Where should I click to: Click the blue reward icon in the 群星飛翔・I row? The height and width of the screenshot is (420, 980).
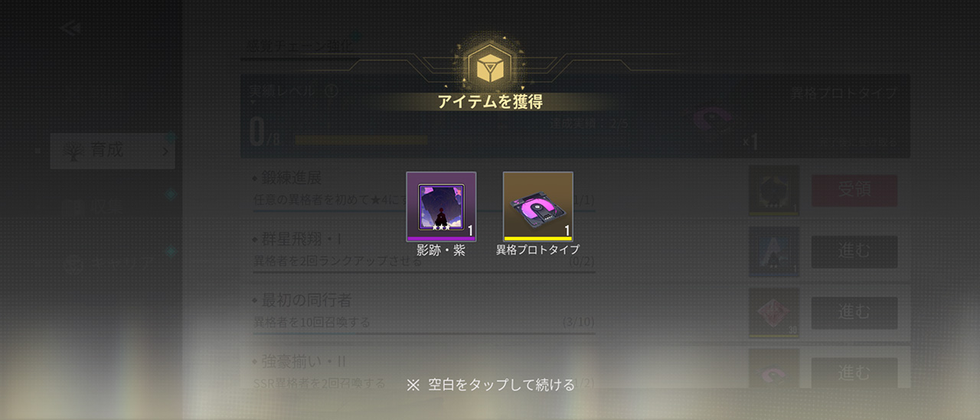tap(773, 251)
